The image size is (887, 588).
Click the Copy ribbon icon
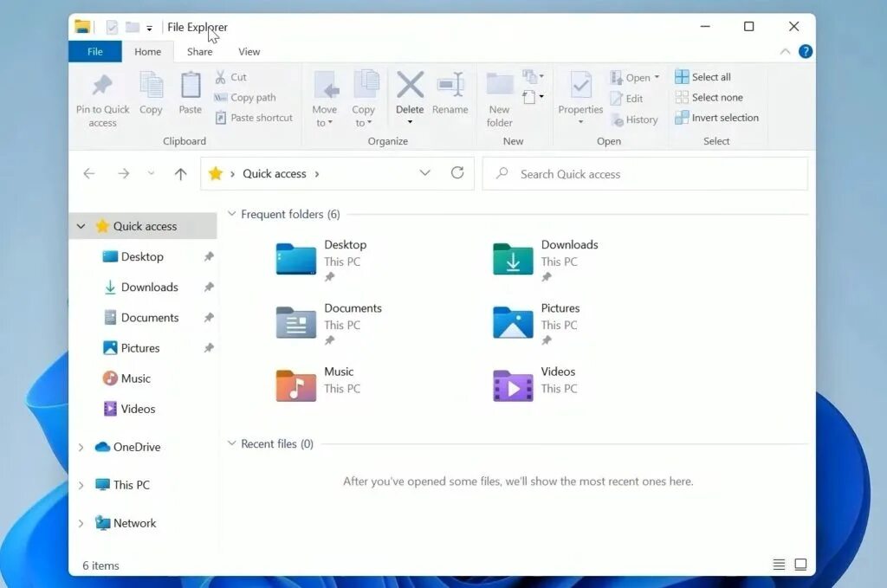coord(151,86)
